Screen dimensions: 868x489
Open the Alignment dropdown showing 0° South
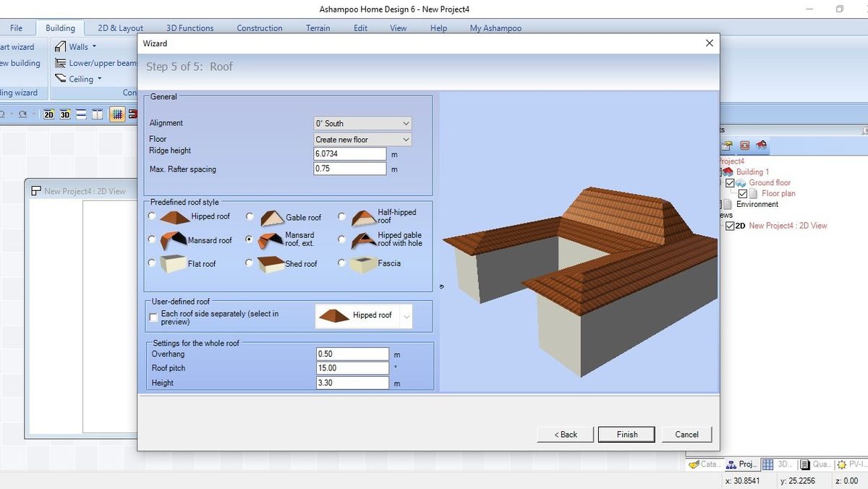(405, 123)
